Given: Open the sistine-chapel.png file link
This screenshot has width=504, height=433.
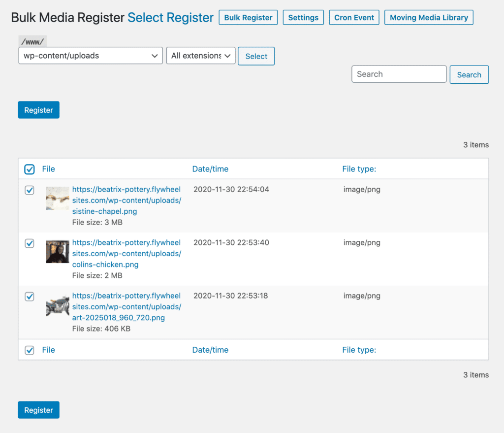Looking at the screenshot, I should click(x=126, y=200).
